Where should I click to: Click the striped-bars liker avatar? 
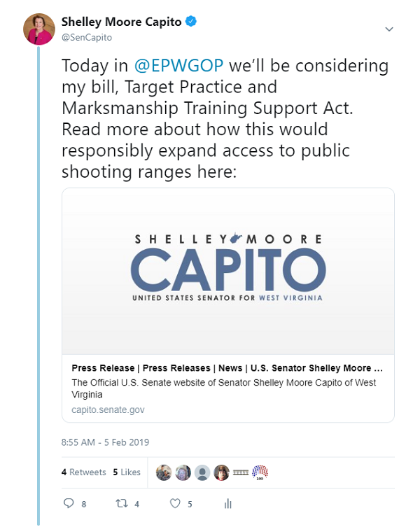pyautogui.click(x=241, y=472)
